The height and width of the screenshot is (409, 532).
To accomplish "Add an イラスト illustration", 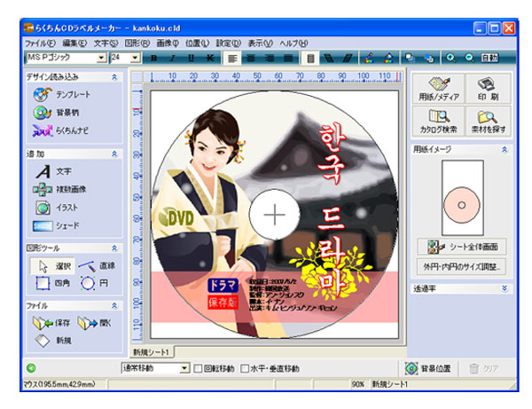I will 57,208.
